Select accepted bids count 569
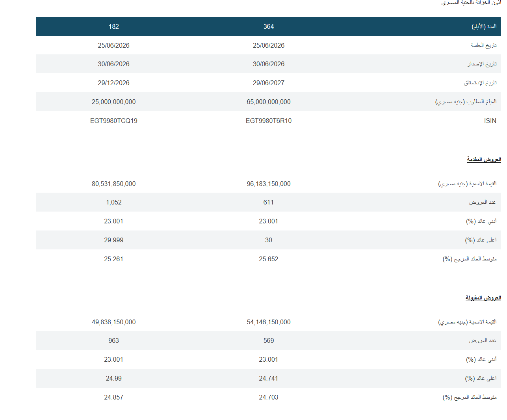The width and height of the screenshot is (507, 420). point(269,340)
